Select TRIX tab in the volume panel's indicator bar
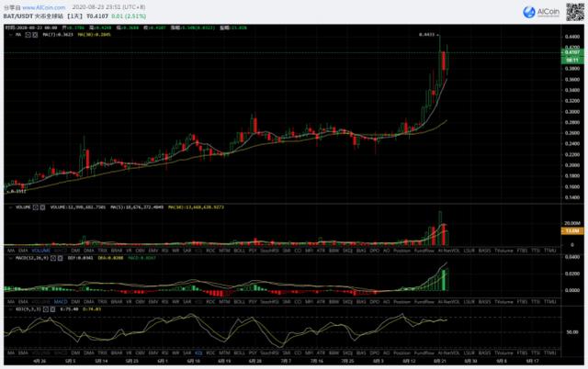 click(x=102, y=251)
